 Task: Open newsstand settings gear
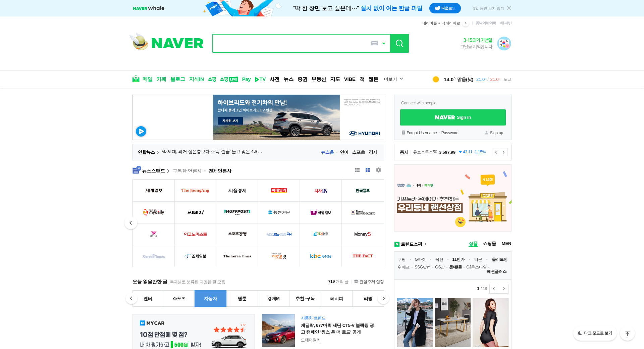pos(378,170)
